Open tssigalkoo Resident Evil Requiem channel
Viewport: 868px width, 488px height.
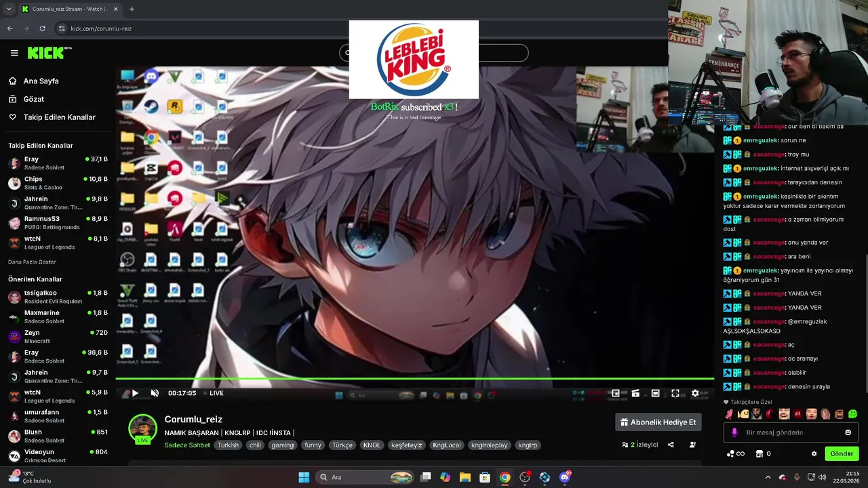(x=58, y=297)
